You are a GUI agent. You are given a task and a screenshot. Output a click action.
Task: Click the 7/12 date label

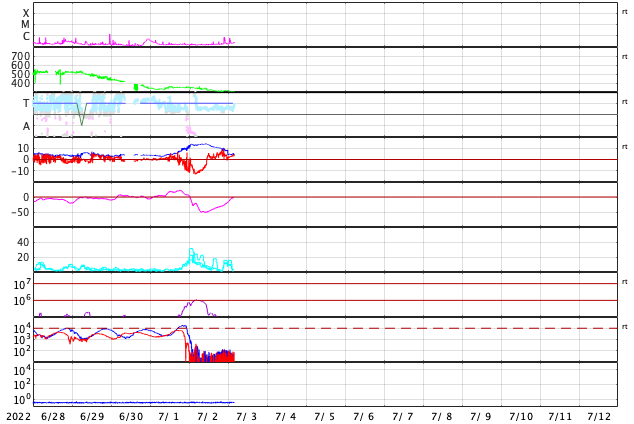(599, 416)
